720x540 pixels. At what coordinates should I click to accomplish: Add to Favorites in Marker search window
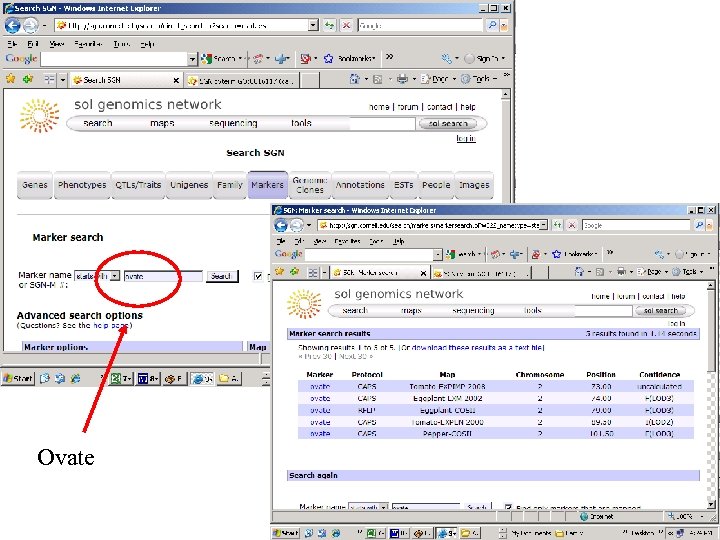295,272
